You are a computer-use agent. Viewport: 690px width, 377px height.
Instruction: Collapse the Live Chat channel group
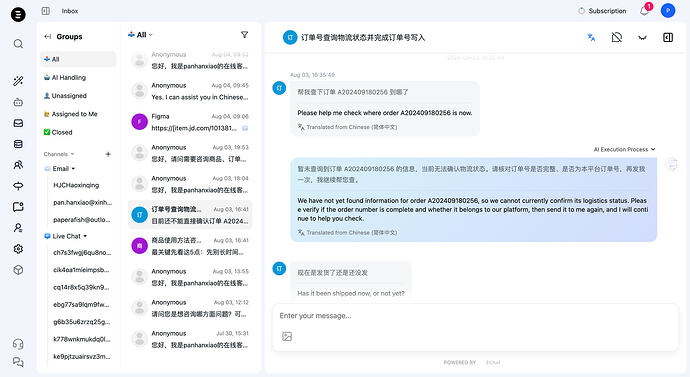coord(66,236)
